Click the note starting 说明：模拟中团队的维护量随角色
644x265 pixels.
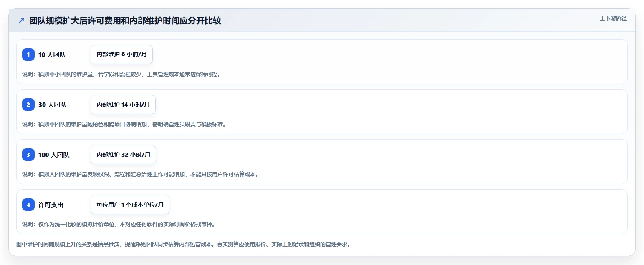(x=124, y=124)
